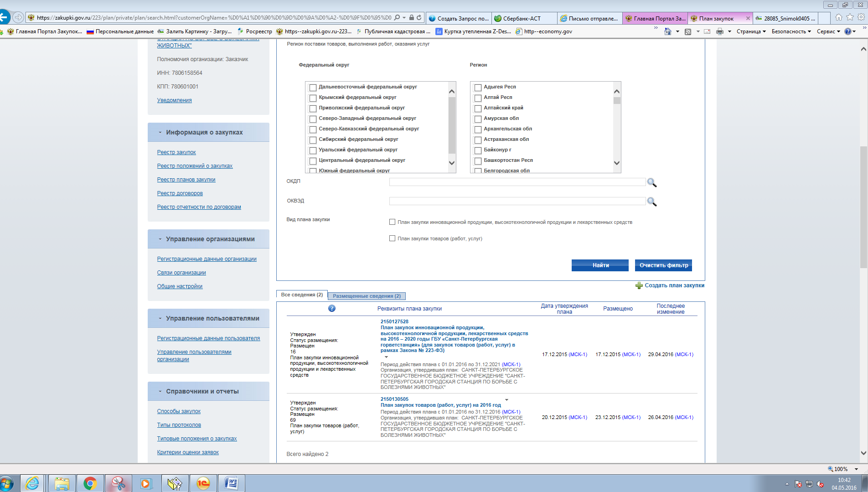Open Google Chrome from the taskbar
This screenshot has height=492, width=868.
[90, 483]
